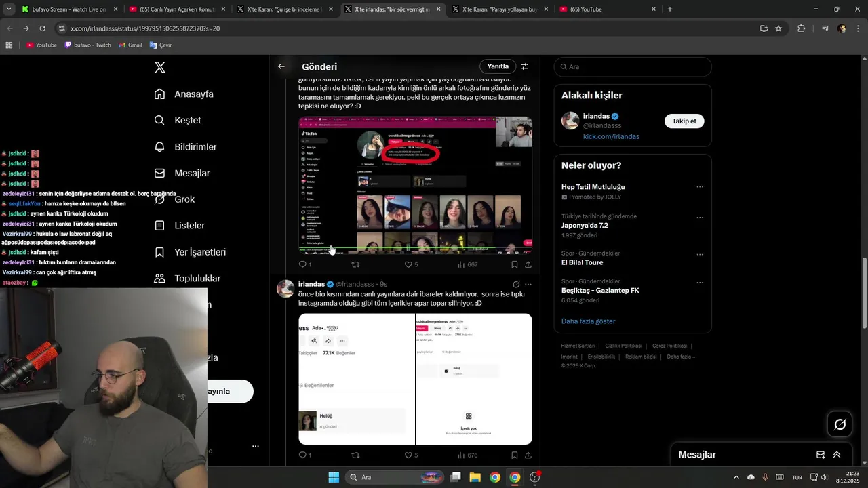Open more options for Japonya'da 7.2

point(700,218)
